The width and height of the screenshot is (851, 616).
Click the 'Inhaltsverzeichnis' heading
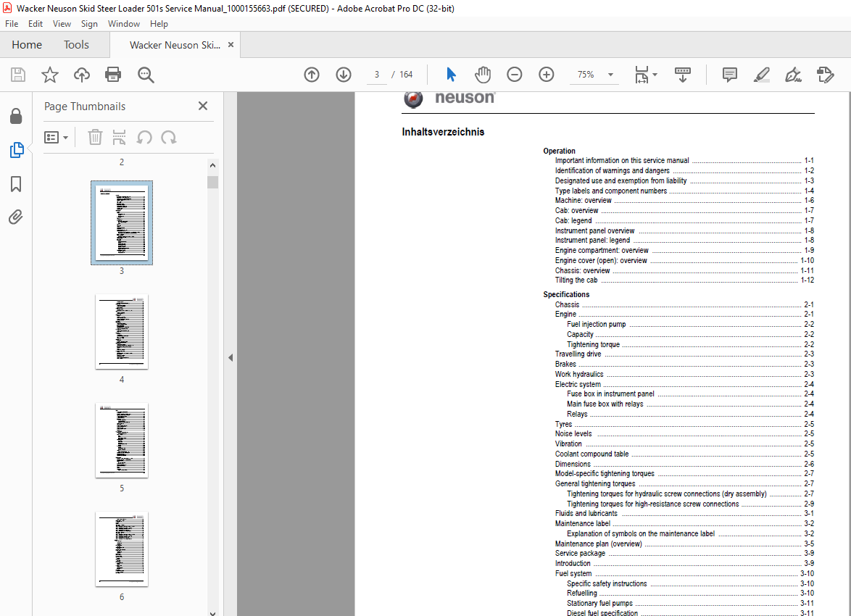pyautogui.click(x=443, y=132)
